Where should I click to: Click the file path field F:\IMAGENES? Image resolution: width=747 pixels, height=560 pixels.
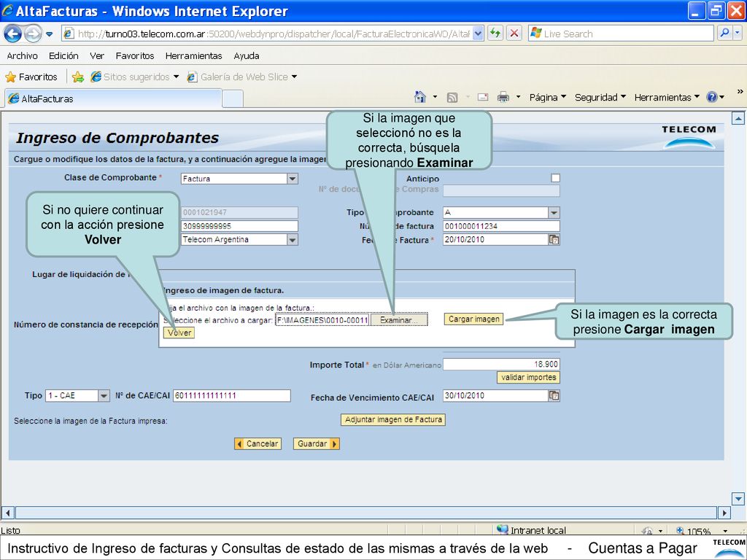322,320
